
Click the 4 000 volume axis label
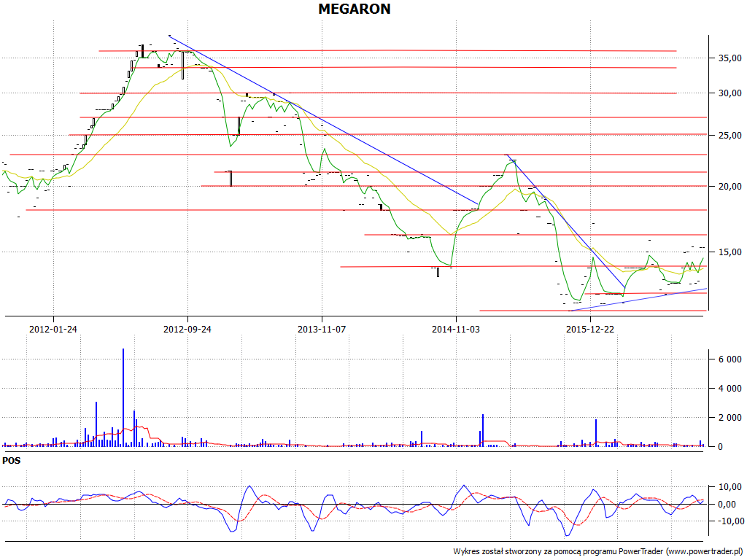click(729, 389)
